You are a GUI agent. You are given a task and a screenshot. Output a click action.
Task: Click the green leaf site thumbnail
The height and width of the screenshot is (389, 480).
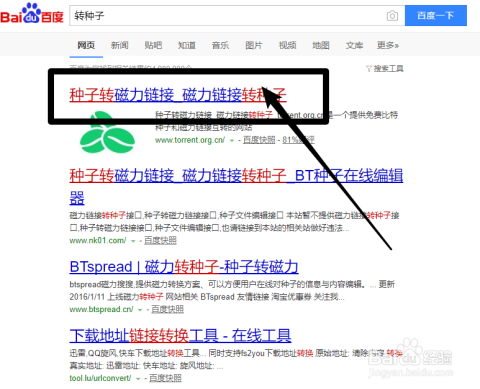pyautogui.click(x=107, y=133)
